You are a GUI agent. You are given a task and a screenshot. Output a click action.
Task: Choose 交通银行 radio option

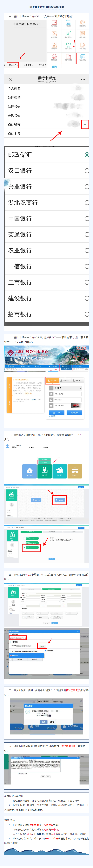[87, 235]
